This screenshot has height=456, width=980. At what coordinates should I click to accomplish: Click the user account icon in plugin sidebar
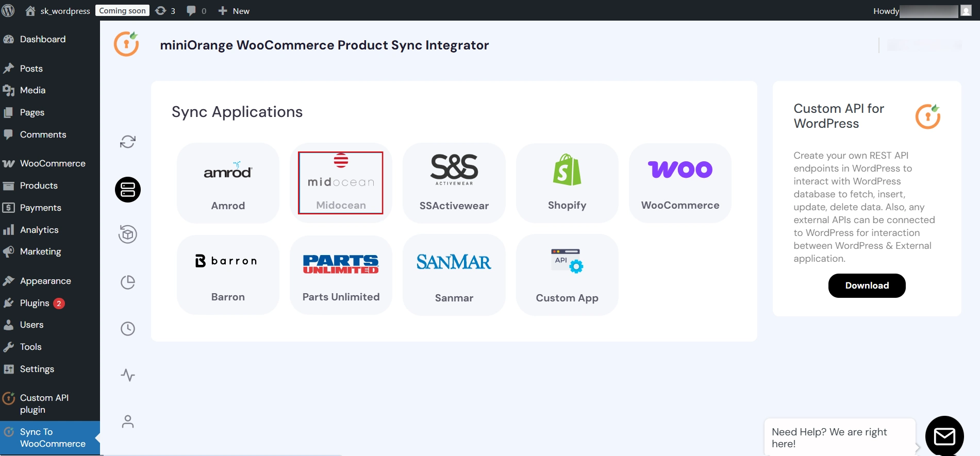pos(128,421)
